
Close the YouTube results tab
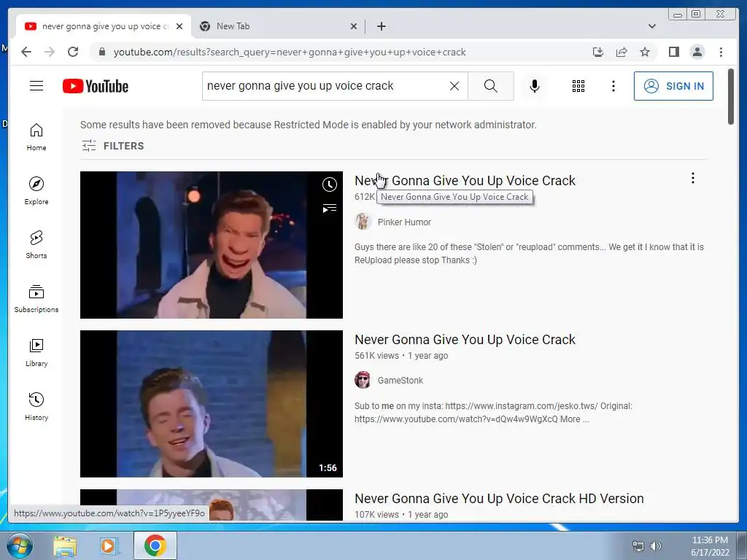[x=179, y=26]
